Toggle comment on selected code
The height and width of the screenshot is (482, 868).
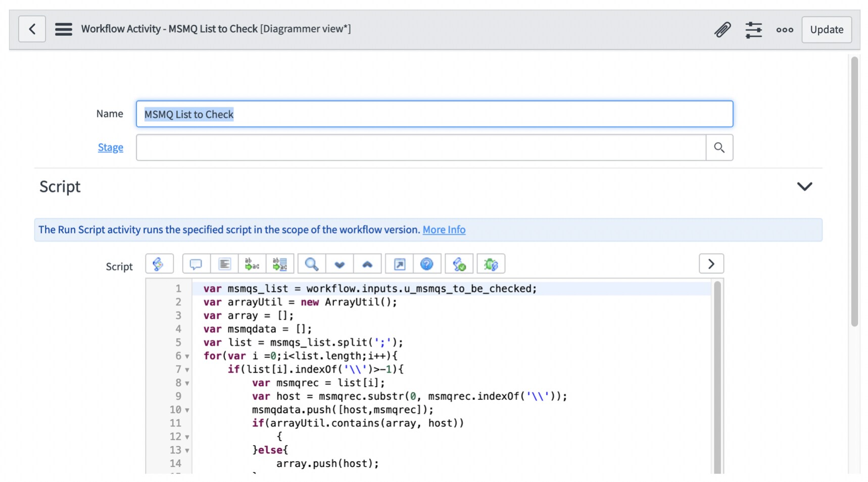point(196,264)
